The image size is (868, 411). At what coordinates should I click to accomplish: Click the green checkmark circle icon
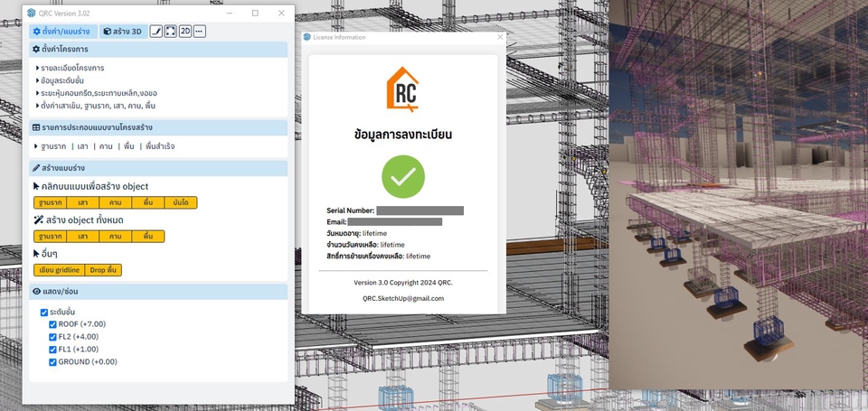click(x=403, y=176)
